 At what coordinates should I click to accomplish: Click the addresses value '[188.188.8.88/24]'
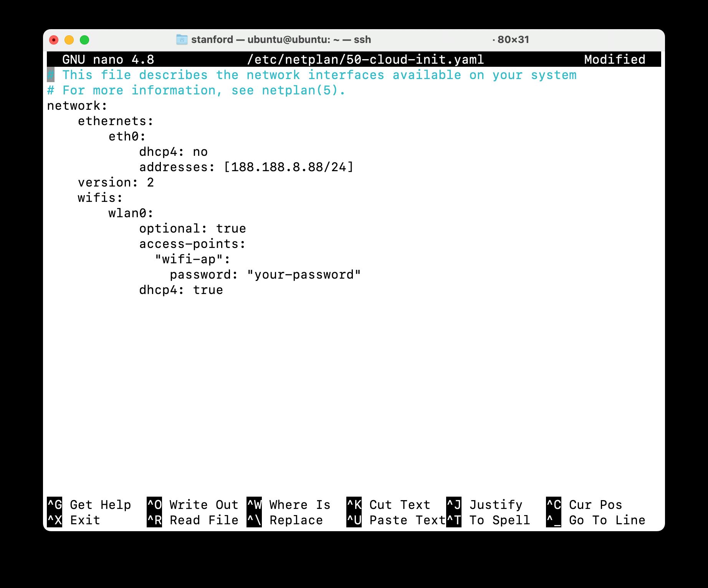coord(288,167)
